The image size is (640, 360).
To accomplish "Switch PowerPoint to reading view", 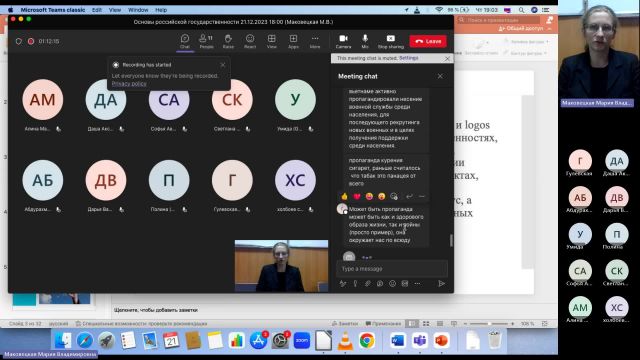I will point(440,324).
